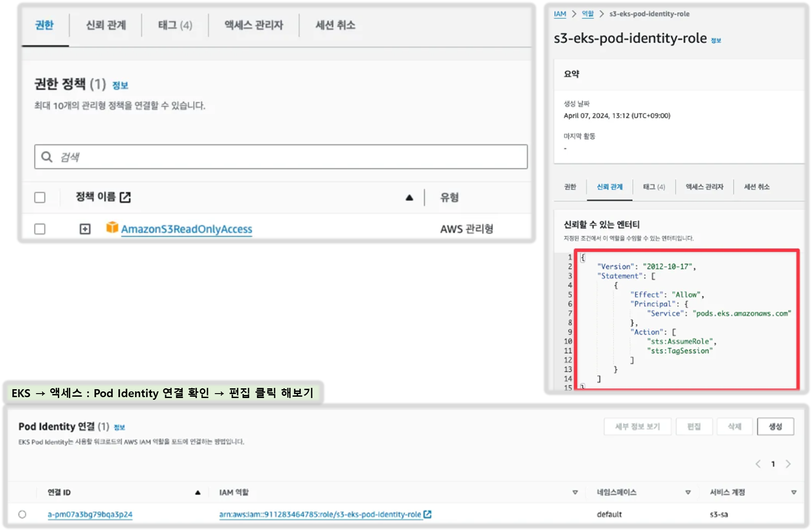This screenshot has height=531, width=812.
Task: Select the 권한 tab in the role detail panel
Action: [570, 187]
